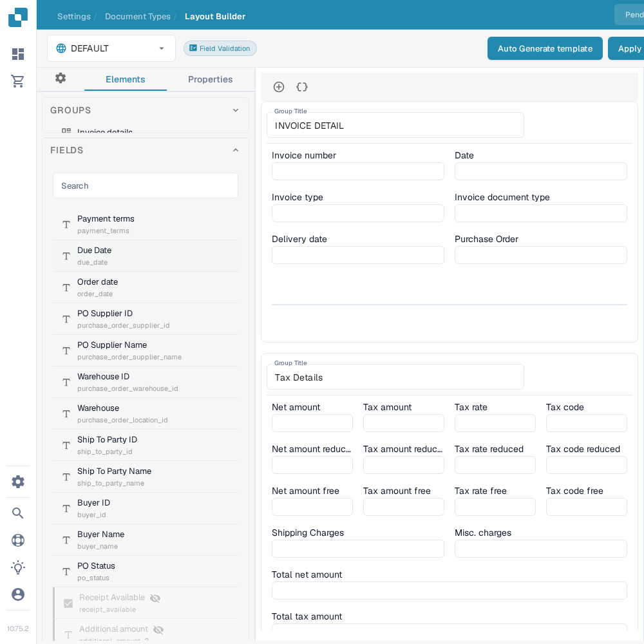The height and width of the screenshot is (644, 644).
Task: Switch to the Properties tab
Action: pos(211,79)
